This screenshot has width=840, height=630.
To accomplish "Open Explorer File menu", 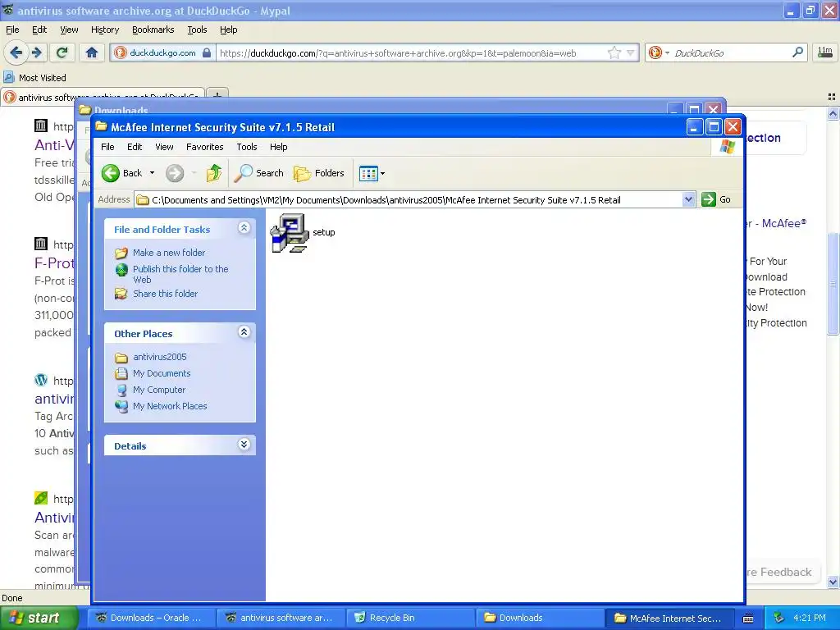I will point(107,147).
